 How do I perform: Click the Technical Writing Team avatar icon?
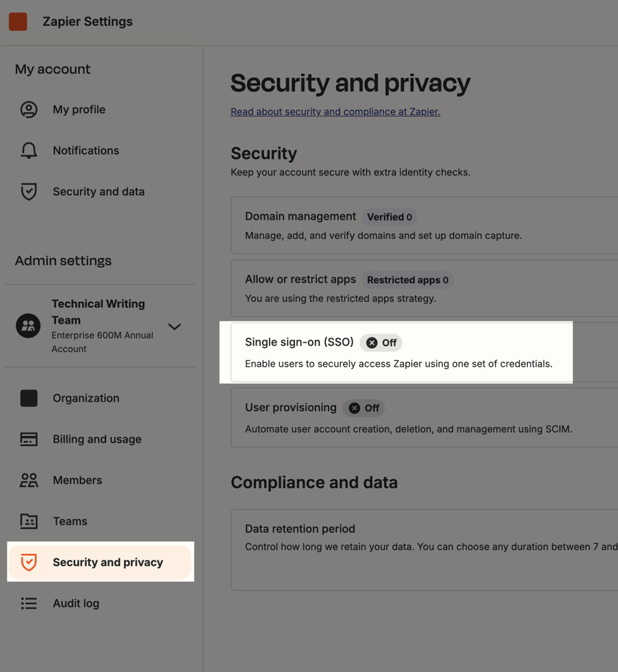coord(28,326)
